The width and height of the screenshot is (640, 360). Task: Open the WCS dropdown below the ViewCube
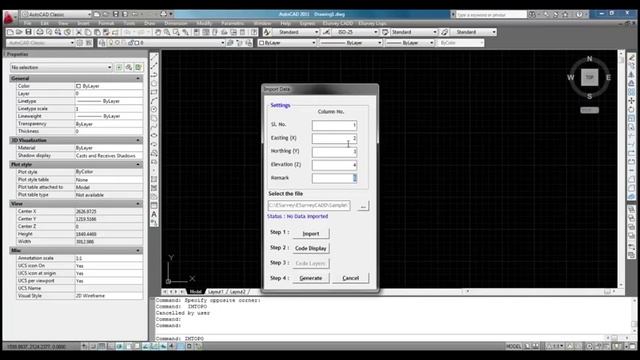(x=589, y=110)
